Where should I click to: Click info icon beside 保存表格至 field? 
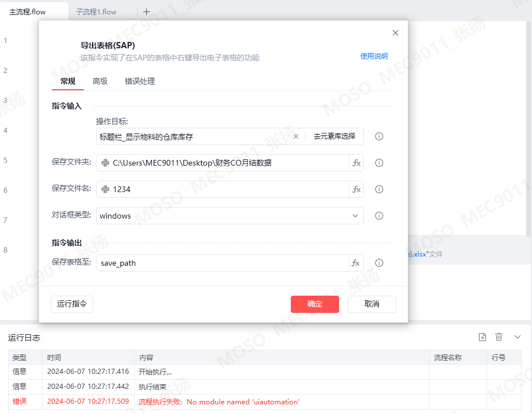pyautogui.click(x=379, y=263)
